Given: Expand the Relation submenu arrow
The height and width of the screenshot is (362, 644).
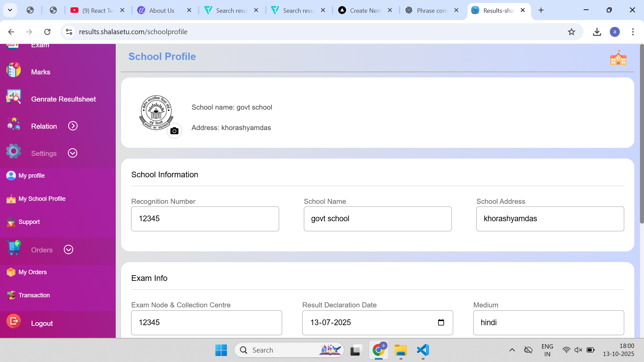Looking at the screenshot, I should point(73,126).
